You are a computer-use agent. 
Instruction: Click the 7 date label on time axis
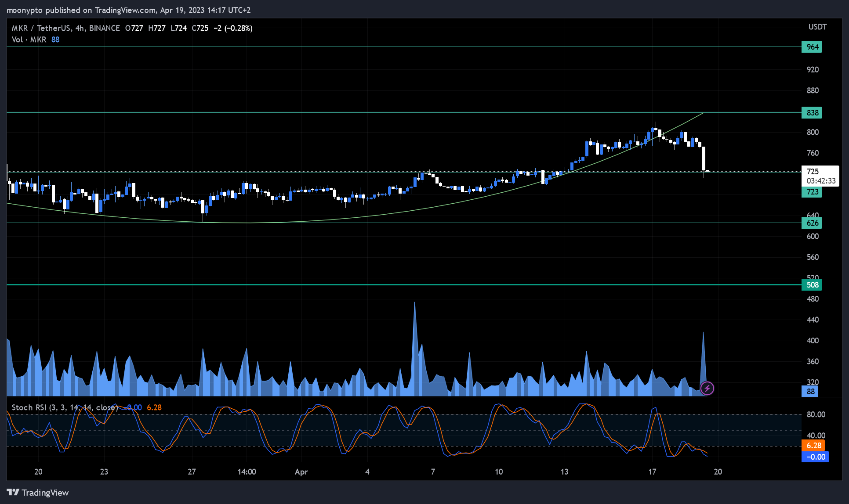[x=433, y=472]
